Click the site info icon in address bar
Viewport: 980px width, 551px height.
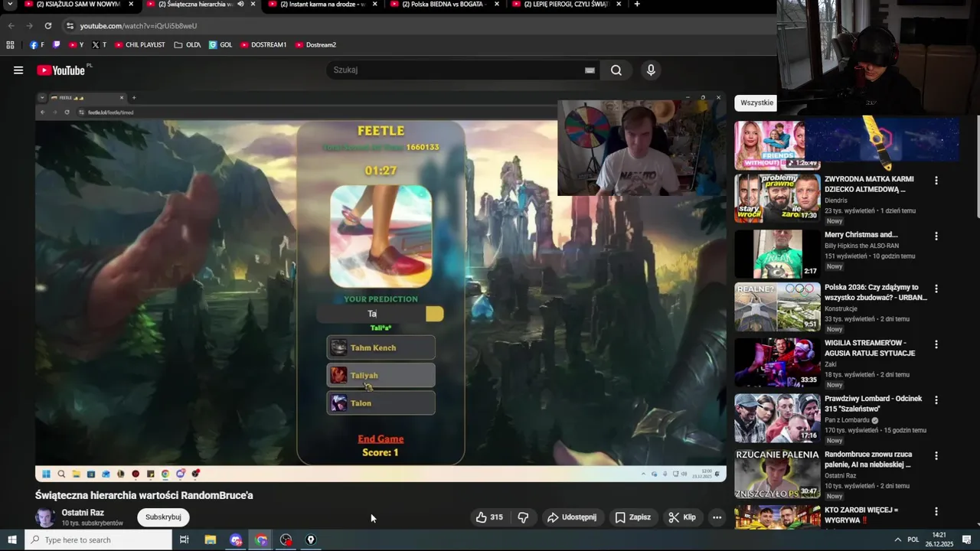tap(70, 26)
